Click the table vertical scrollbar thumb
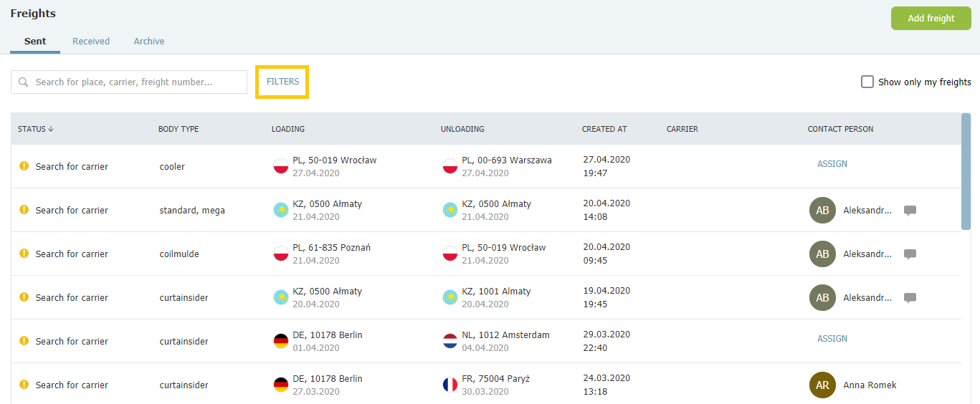 [x=966, y=171]
